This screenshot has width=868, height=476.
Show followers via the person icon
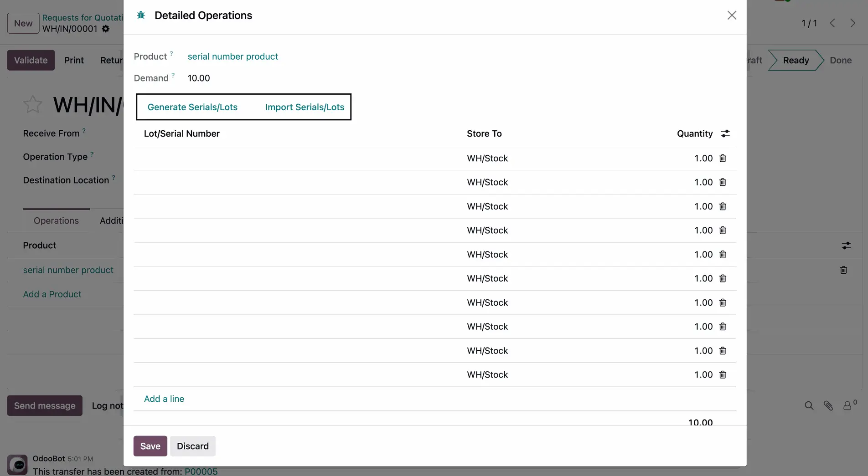point(847,405)
